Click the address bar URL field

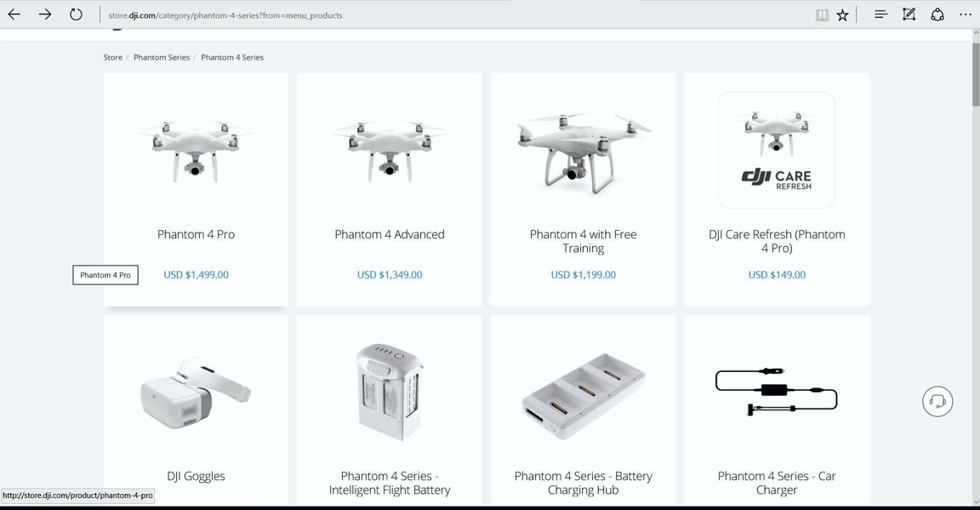[x=456, y=15]
